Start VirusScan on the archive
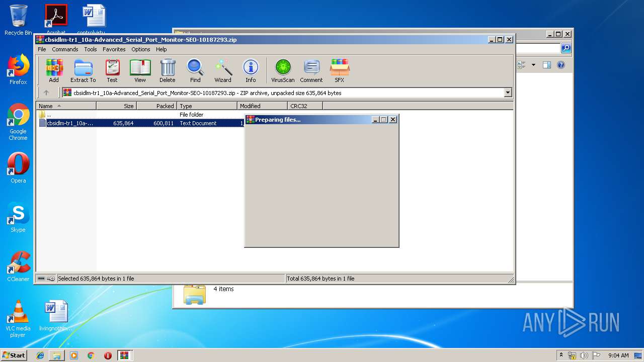This screenshot has width=644, height=362. [x=283, y=70]
